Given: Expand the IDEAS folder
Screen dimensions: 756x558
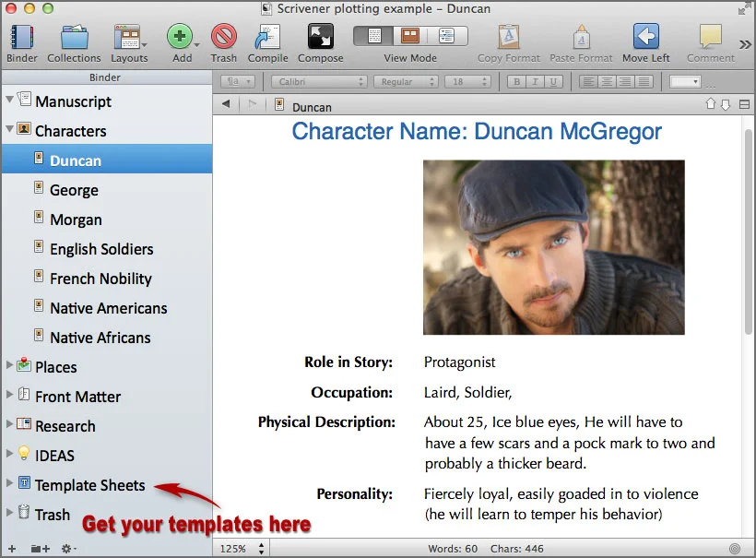Looking at the screenshot, I should click(x=9, y=454).
